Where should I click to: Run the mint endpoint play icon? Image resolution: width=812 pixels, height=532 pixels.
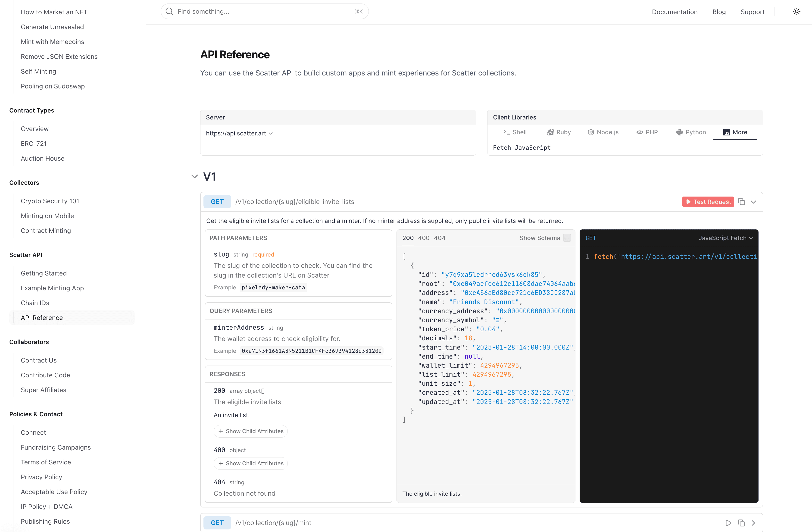point(728,523)
